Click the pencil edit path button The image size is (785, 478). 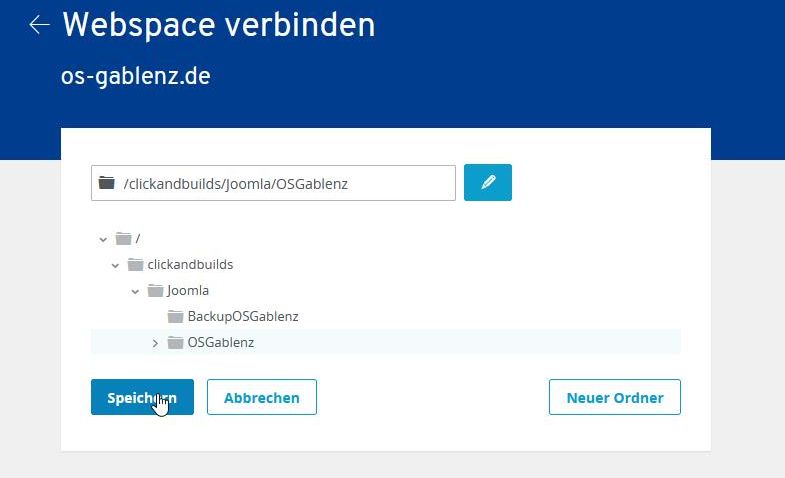488,182
